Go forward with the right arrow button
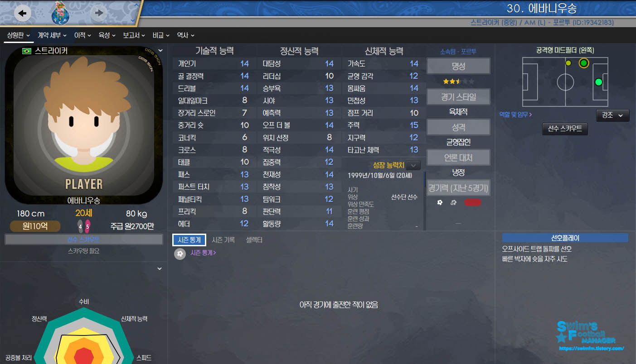 click(x=99, y=14)
